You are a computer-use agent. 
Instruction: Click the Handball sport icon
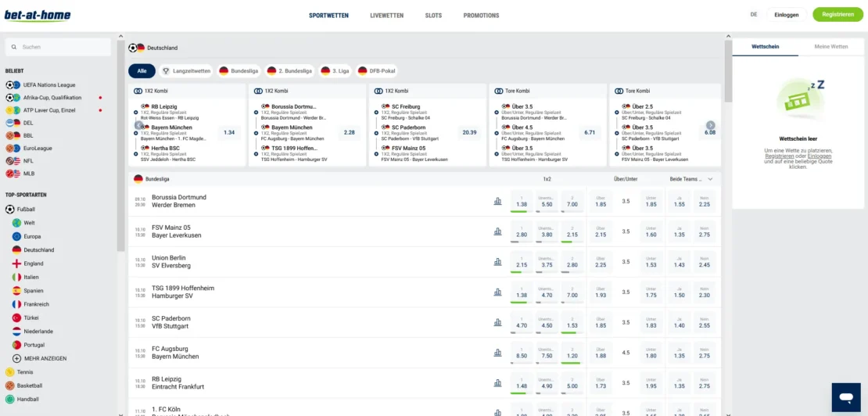(x=9, y=400)
